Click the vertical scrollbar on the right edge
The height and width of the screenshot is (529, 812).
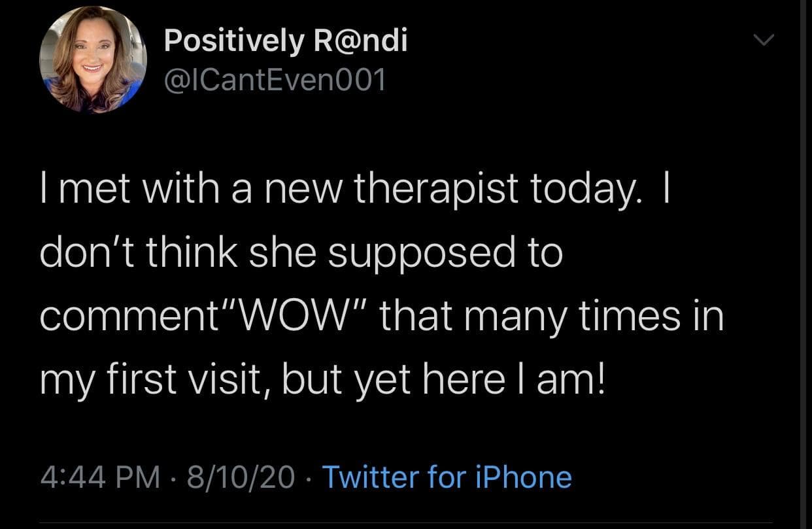[x=804, y=262]
